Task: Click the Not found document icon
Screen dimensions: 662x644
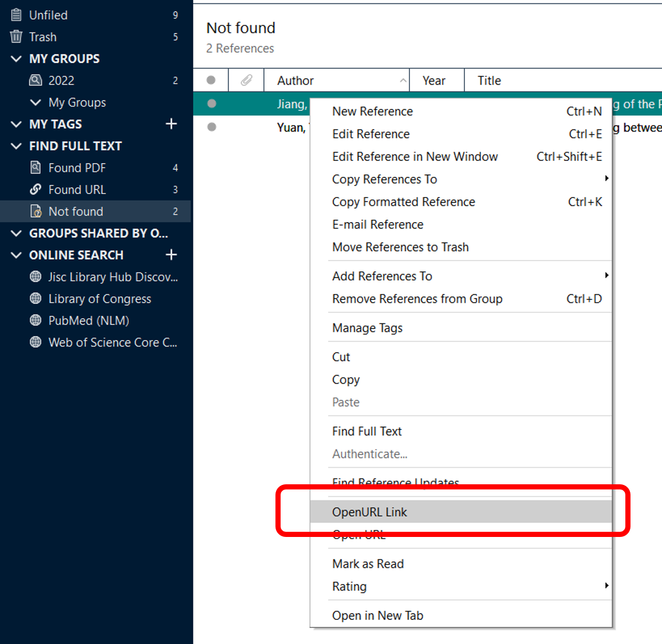Action: (36, 211)
